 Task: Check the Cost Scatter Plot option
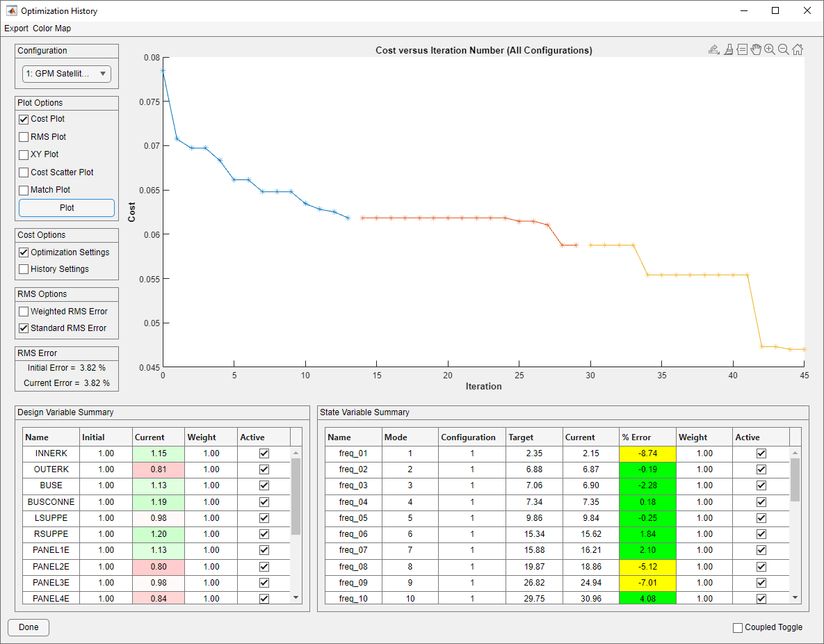tap(24, 172)
